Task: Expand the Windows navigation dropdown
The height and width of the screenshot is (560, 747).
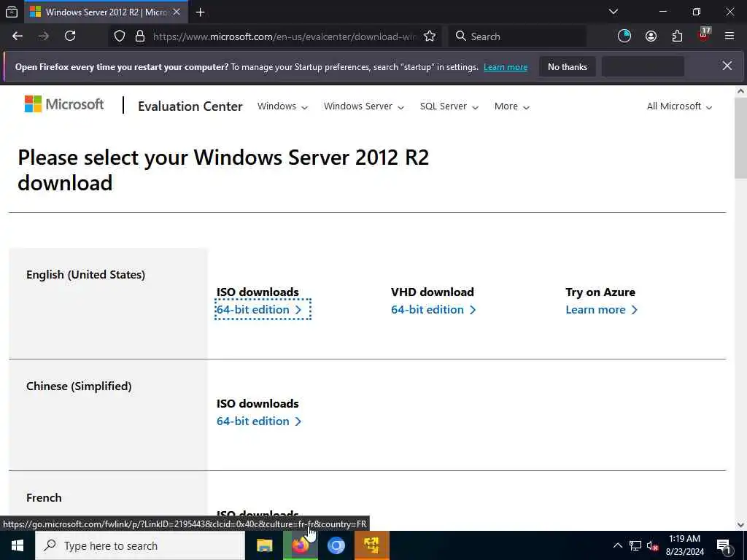Action: coord(282,106)
